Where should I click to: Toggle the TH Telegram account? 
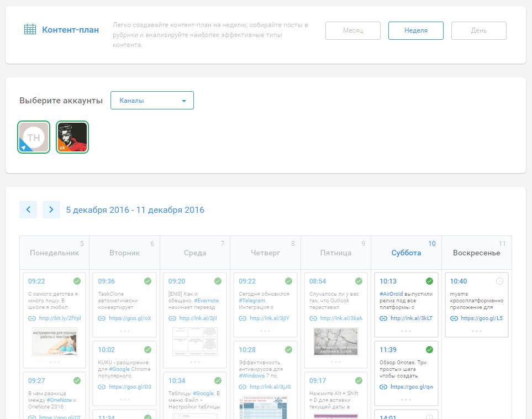[34, 137]
